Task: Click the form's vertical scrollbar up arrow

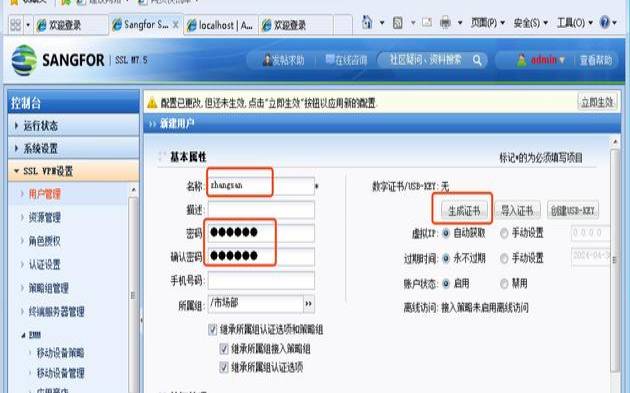Action: pos(614,142)
